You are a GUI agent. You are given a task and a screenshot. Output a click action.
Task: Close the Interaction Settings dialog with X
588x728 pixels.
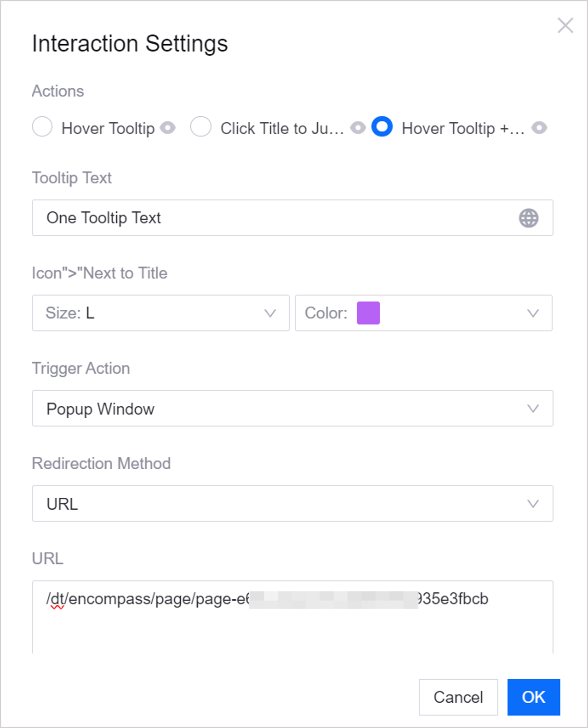pos(565,26)
